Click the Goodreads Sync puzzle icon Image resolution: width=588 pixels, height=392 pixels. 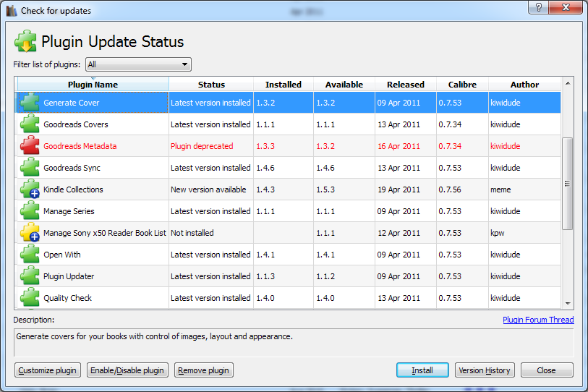point(30,168)
